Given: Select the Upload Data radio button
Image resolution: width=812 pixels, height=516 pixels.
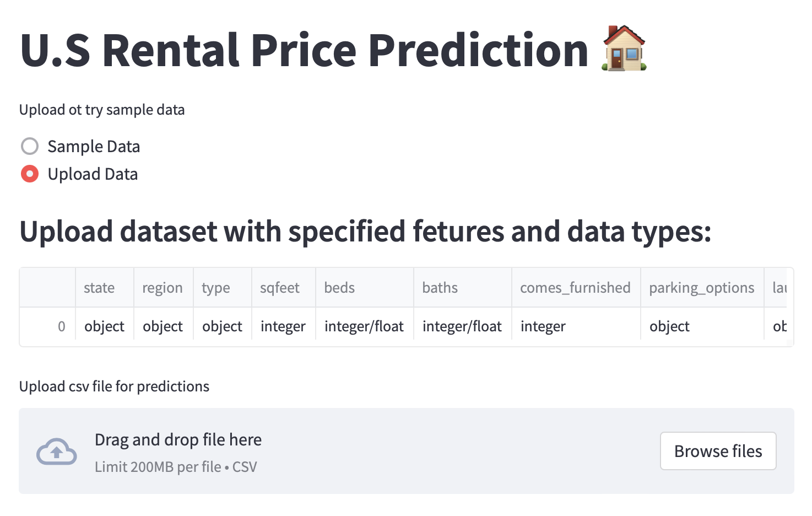Looking at the screenshot, I should coord(29,174).
